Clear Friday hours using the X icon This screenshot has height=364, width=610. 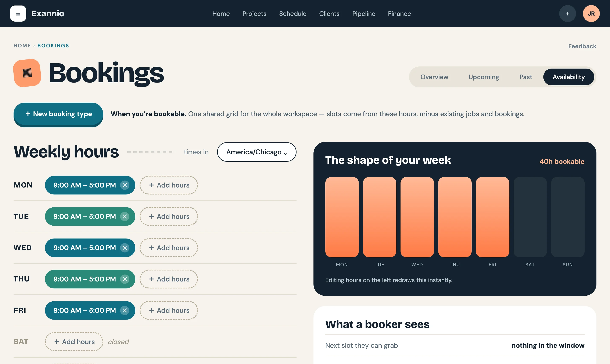point(125,310)
